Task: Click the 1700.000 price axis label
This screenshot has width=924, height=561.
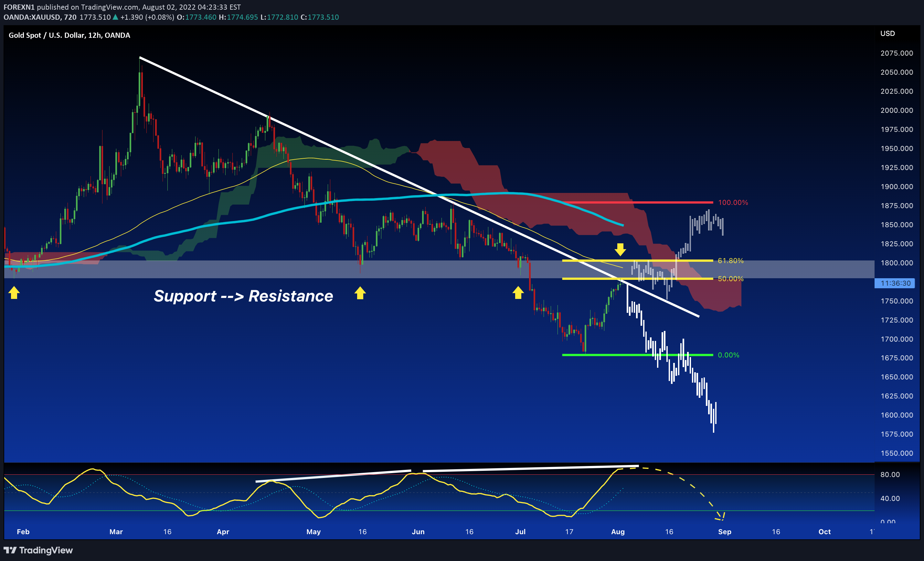Action: point(897,339)
